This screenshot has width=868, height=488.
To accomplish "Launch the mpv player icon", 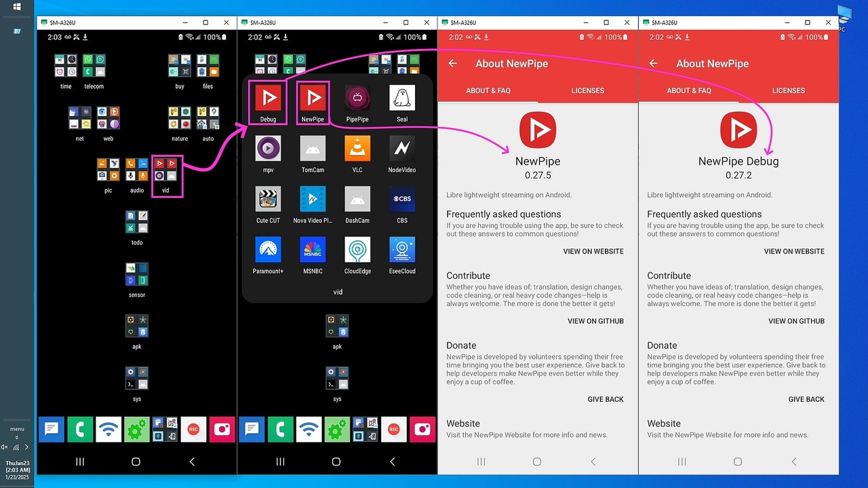I will [268, 148].
